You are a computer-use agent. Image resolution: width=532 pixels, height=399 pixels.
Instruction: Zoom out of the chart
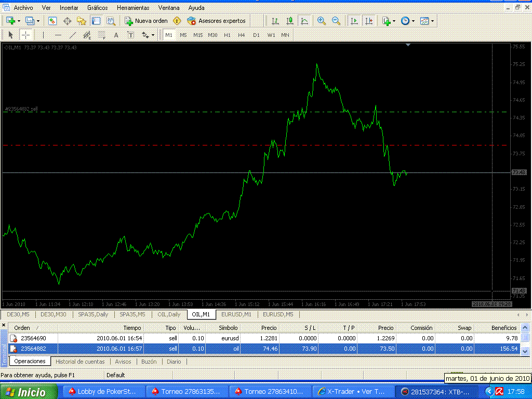[336, 21]
